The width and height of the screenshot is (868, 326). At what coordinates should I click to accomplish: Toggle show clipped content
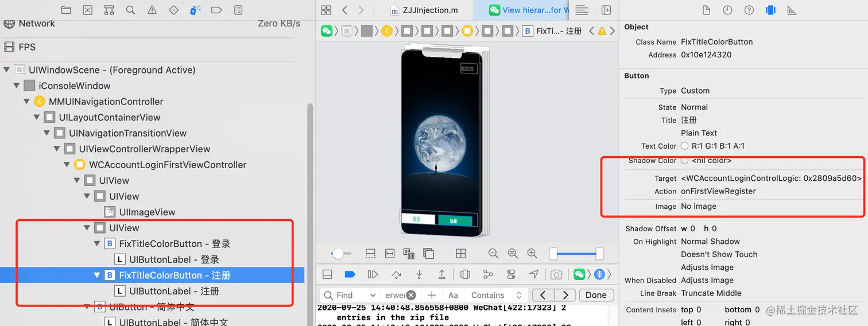click(x=370, y=253)
